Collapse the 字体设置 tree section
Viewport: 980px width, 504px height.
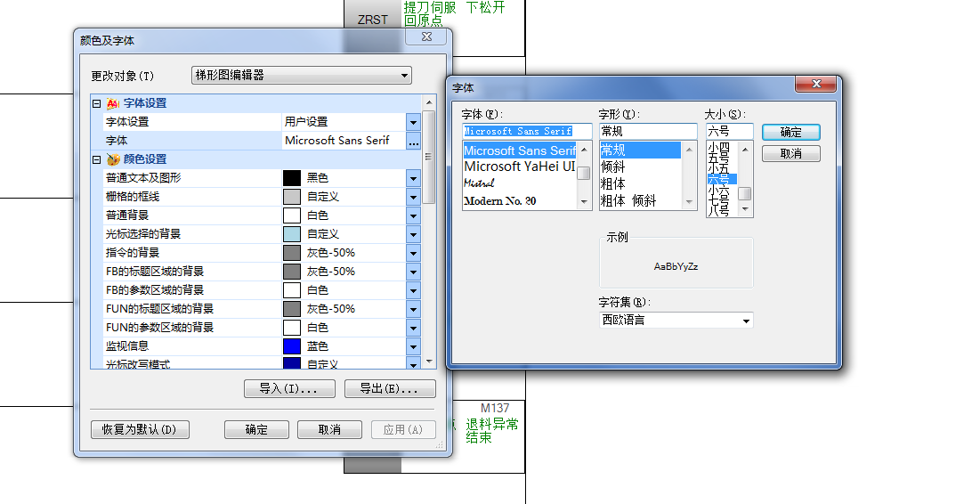(x=96, y=103)
